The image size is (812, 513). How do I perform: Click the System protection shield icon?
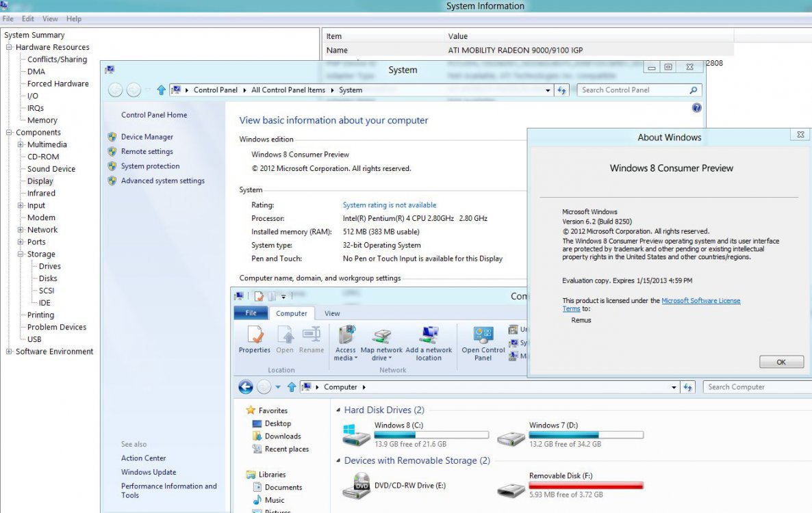[112, 166]
